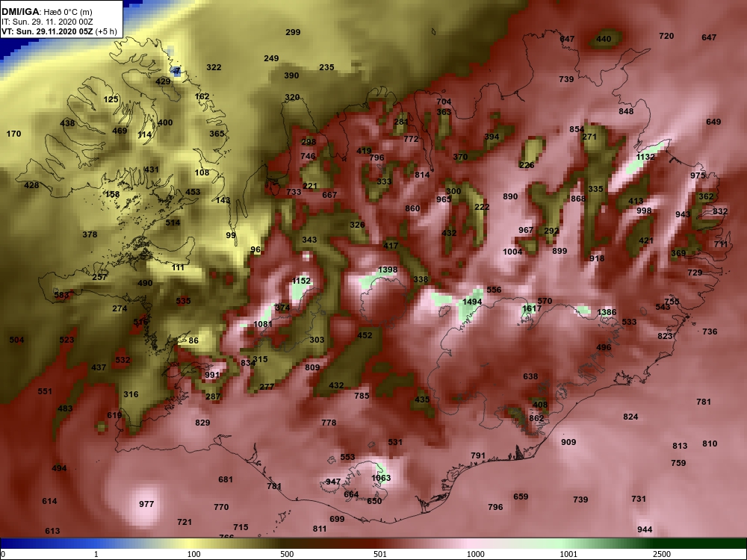Click the legend label '1000'
The image size is (747, 560).
[x=475, y=554]
